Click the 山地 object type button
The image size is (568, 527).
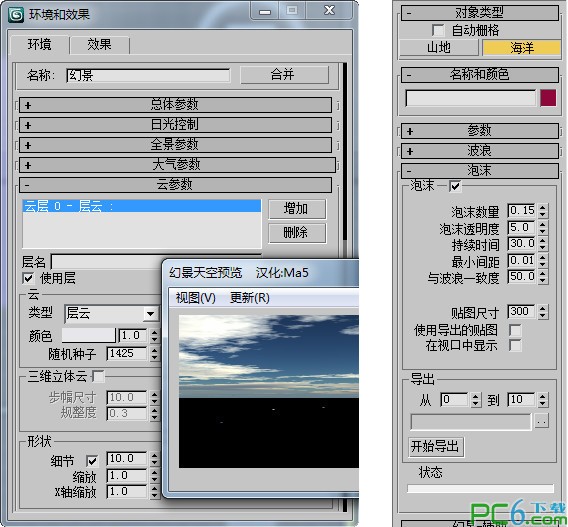(x=439, y=47)
